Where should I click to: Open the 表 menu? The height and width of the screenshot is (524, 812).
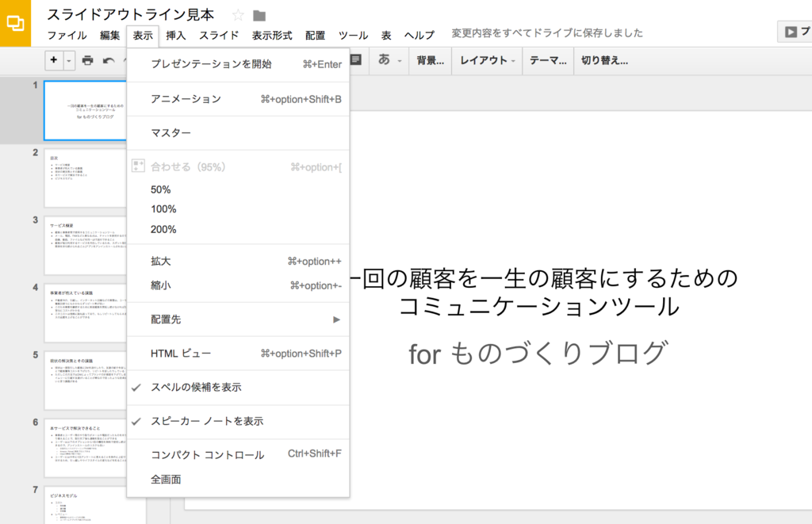pyautogui.click(x=386, y=35)
